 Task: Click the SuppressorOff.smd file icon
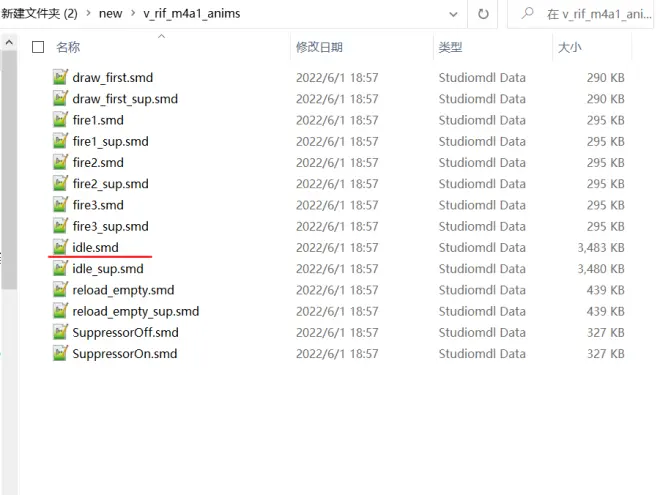[60, 332]
